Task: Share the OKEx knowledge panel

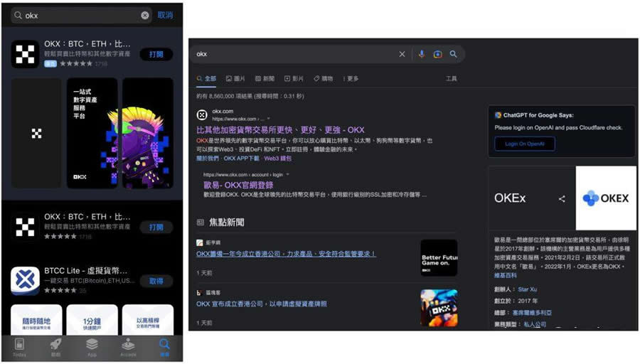Action: pyautogui.click(x=562, y=199)
